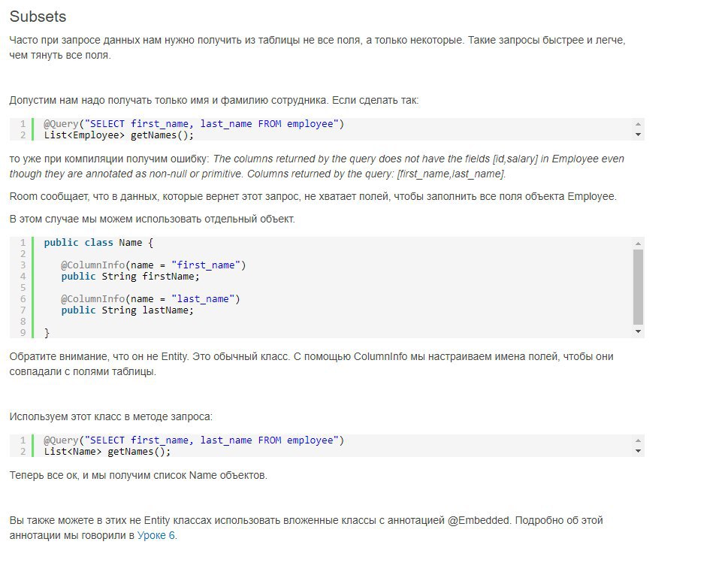Image resolution: width=728 pixels, height=575 pixels.
Task: Click scroll-up arrow of List<Name> code block
Action: point(638,440)
